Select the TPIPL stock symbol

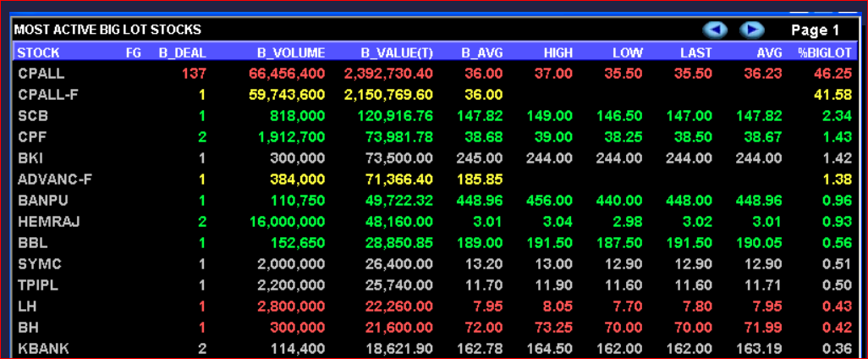click(x=38, y=286)
